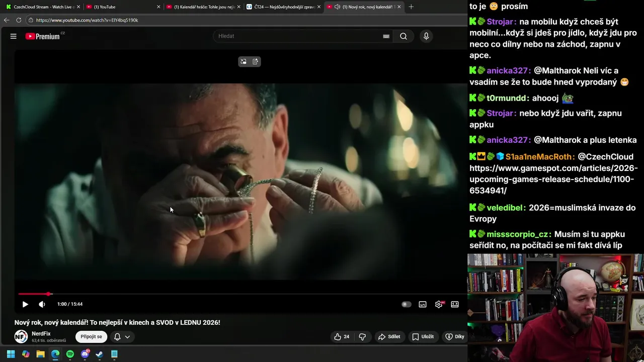Click the site info lock icon
Viewport: 644px width, 362px height.
(31, 20)
